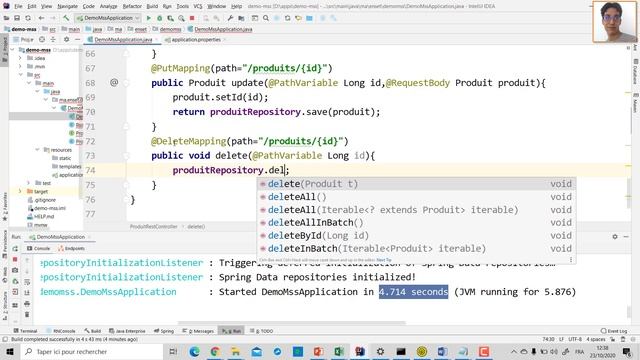Expand the .idea folder in project tree

click(20, 58)
